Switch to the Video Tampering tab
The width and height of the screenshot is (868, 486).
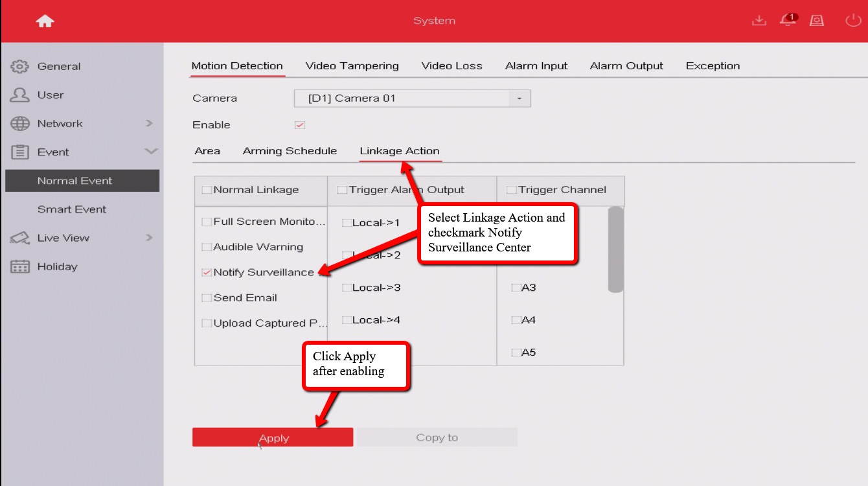coord(352,66)
